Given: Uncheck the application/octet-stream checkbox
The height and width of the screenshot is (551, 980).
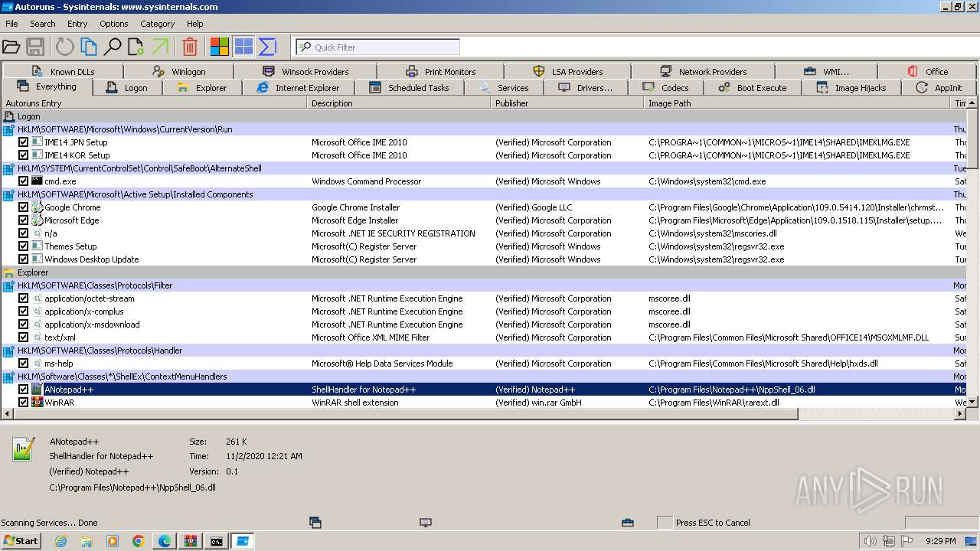Looking at the screenshot, I should point(23,298).
